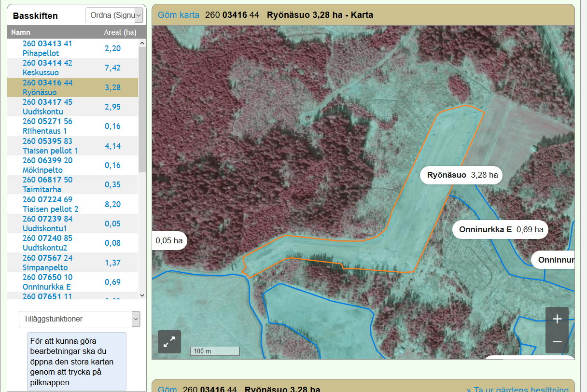587x392 pixels.
Task: Click the Göm karta link
Action: pyautogui.click(x=179, y=14)
